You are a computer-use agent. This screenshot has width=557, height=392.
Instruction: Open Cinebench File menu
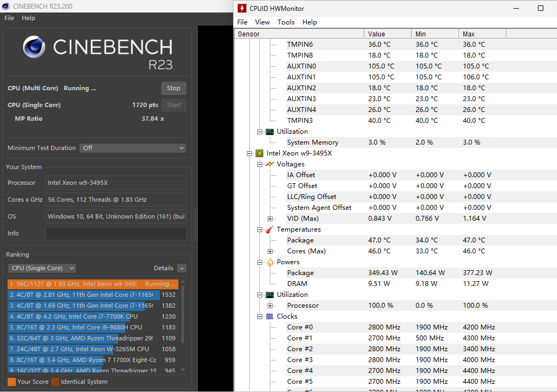click(9, 18)
